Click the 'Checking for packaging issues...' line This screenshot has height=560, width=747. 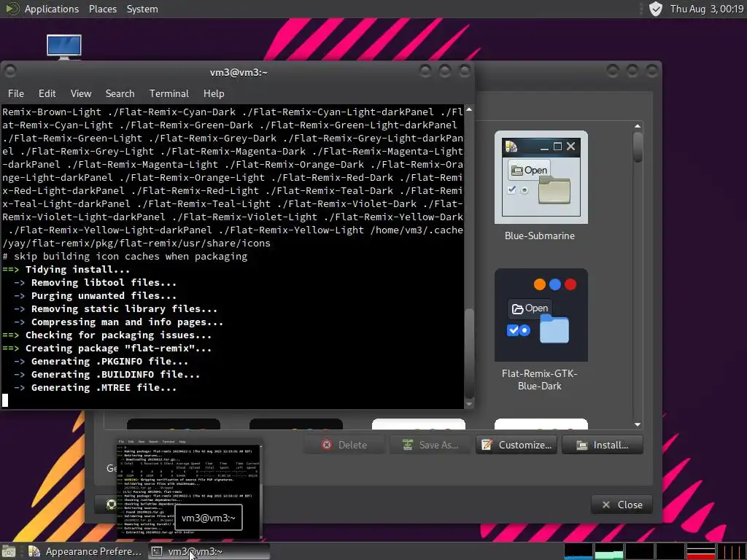click(x=118, y=335)
